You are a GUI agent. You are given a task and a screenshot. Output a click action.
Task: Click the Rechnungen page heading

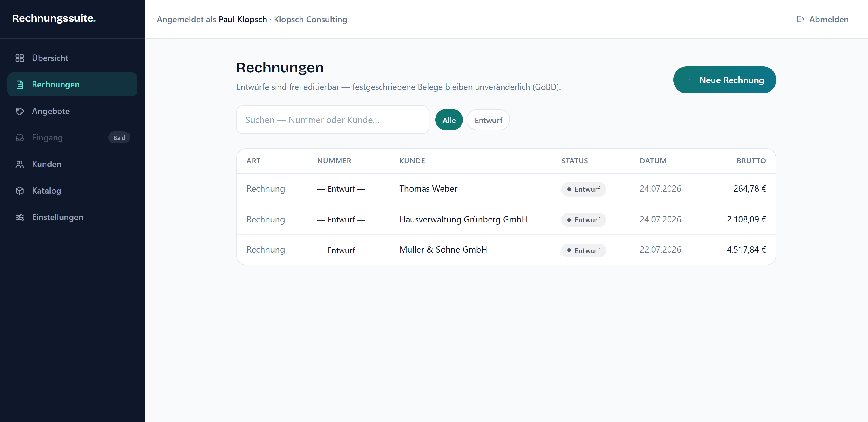click(x=280, y=68)
